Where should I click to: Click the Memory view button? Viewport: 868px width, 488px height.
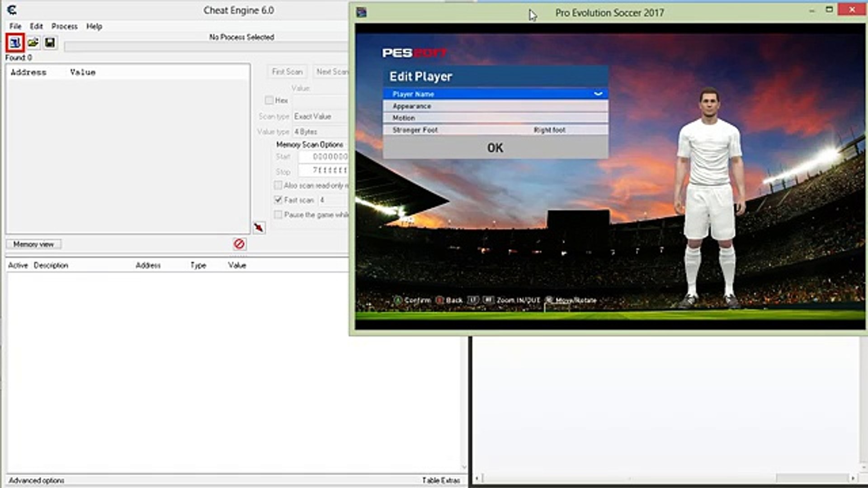33,244
